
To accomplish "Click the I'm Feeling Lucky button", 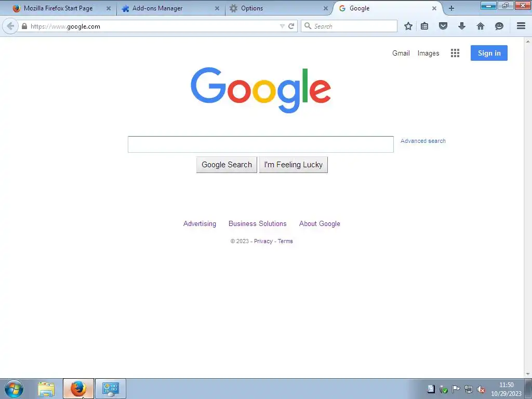I will tap(294, 165).
